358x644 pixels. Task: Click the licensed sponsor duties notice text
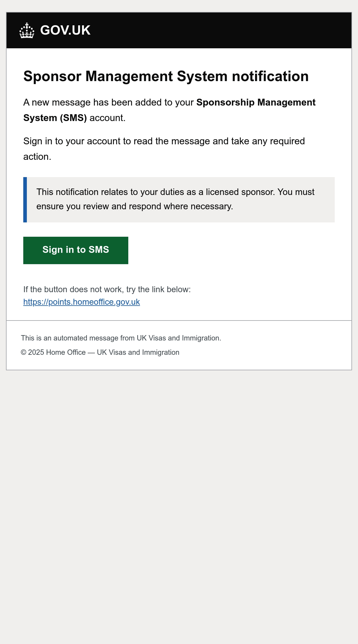175,199
